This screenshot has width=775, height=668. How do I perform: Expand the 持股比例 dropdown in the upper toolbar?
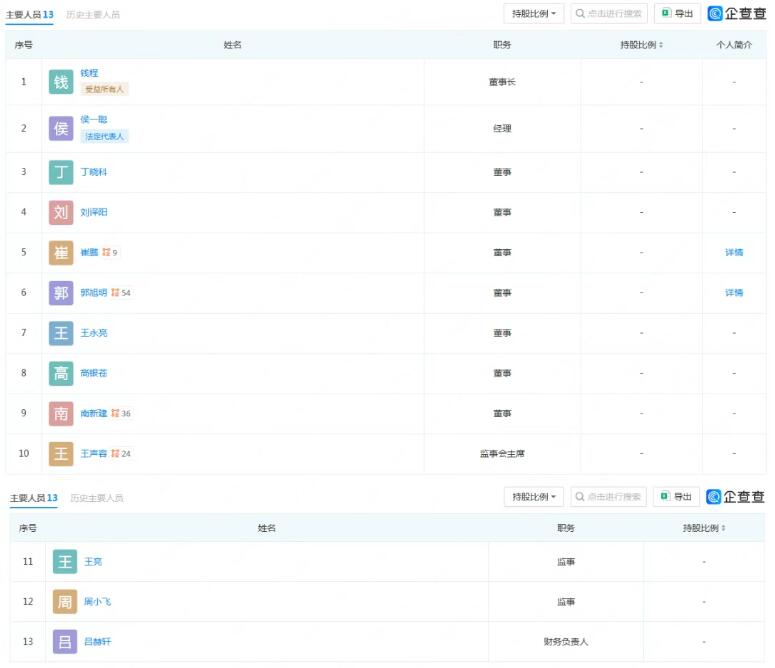pos(534,14)
